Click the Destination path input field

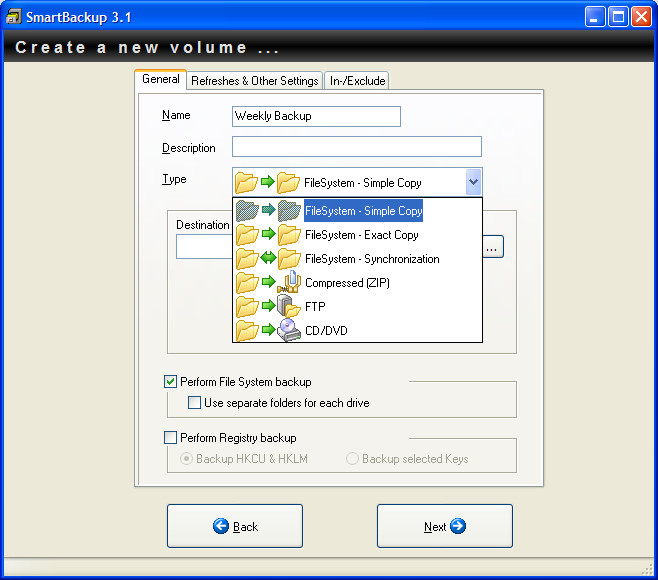point(204,246)
